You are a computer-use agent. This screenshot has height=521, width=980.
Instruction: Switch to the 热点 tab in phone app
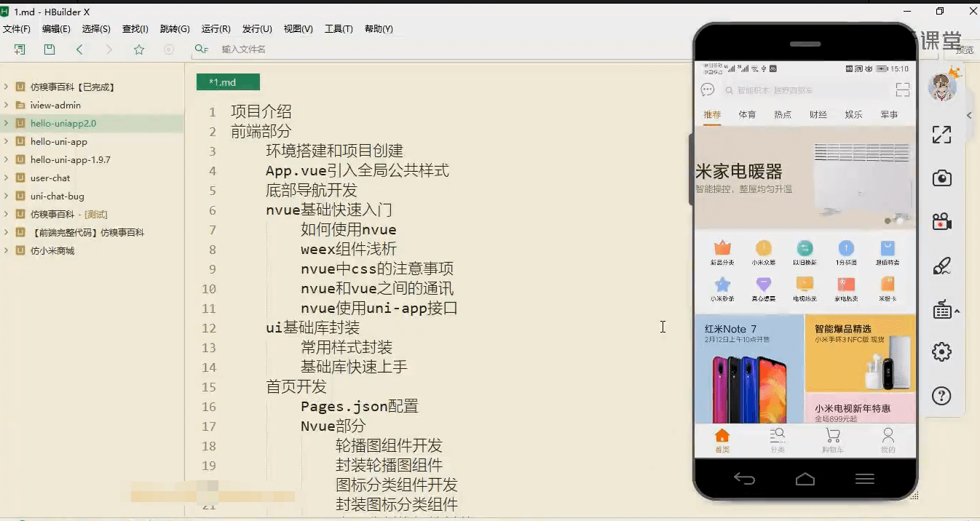point(783,115)
